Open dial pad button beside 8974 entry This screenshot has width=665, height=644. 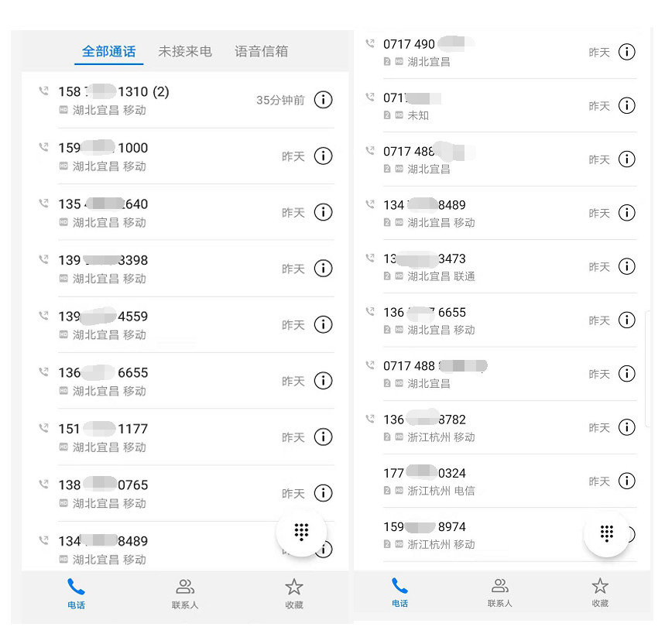(x=607, y=533)
